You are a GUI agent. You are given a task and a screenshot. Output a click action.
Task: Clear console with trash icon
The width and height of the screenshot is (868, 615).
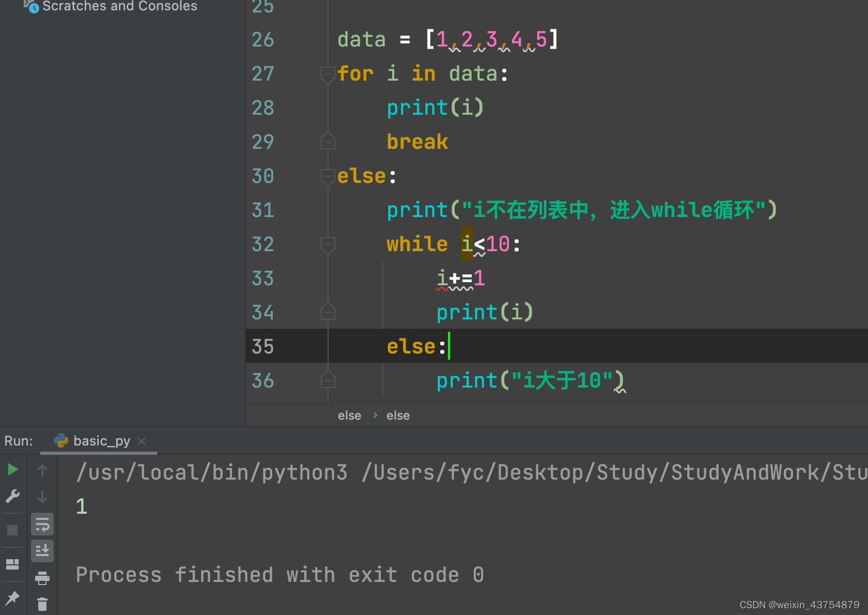pyautogui.click(x=42, y=604)
